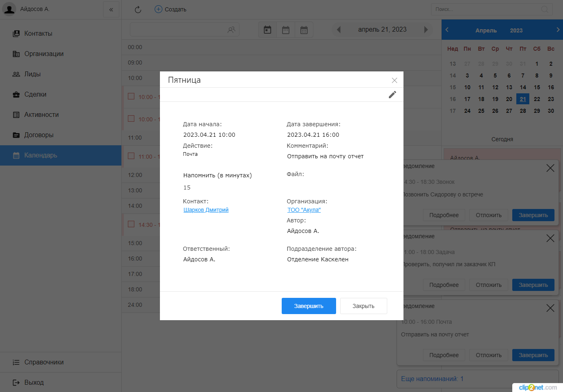Click Отложить on the Почта notification
This screenshot has width=563, height=392.
click(x=489, y=355)
